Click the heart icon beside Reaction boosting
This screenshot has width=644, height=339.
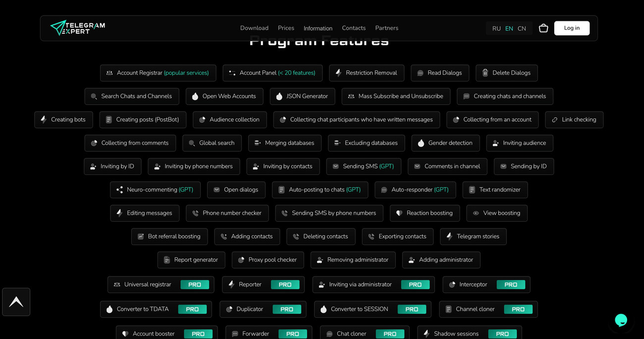pos(399,213)
